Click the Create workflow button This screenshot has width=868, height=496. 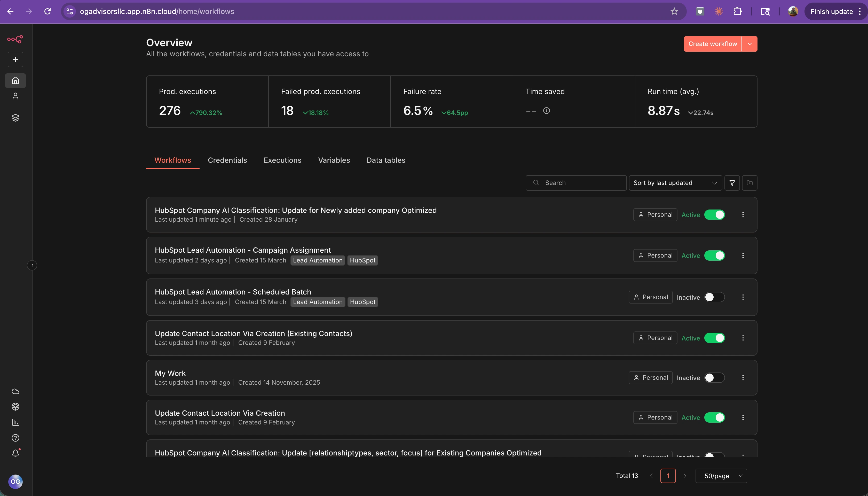pos(712,44)
